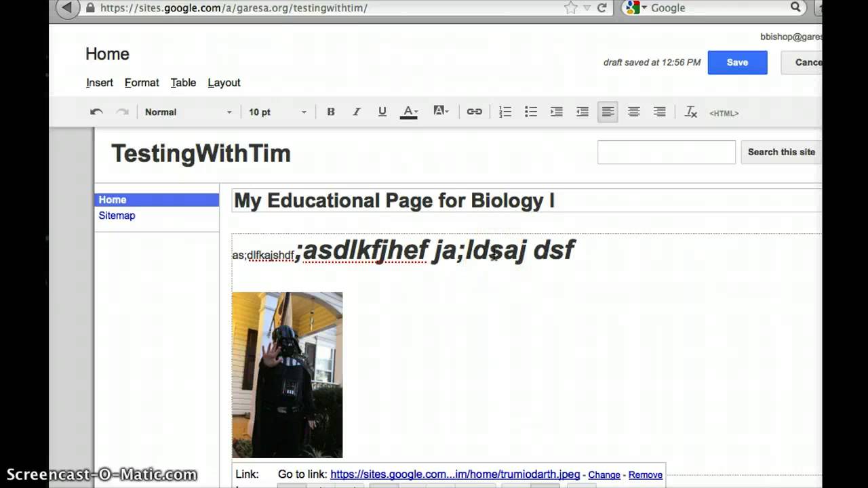Click the browser search magnifier icon
The height and width of the screenshot is (488, 868).
coord(795,7)
